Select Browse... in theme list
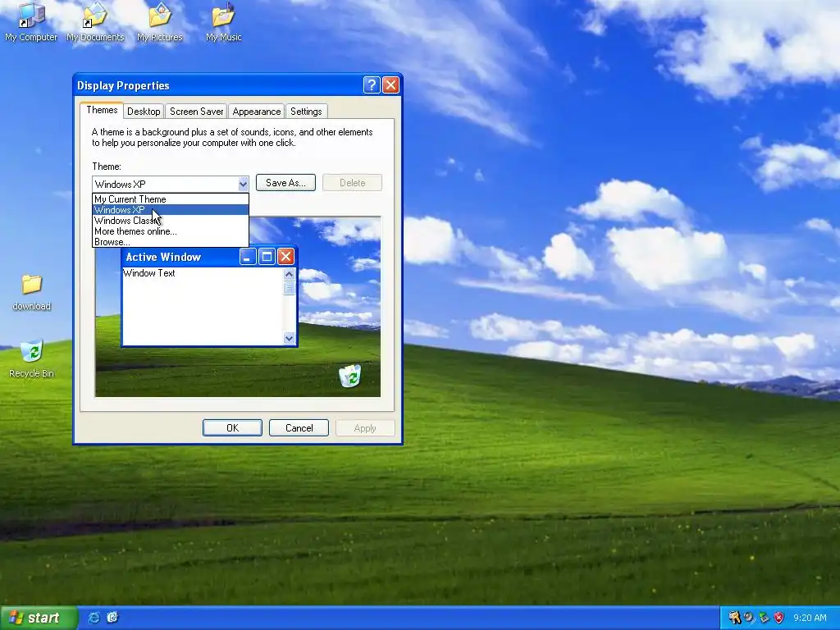Image resolution: width=840 pixels, height=630 pixels. [x=171, y=242]
